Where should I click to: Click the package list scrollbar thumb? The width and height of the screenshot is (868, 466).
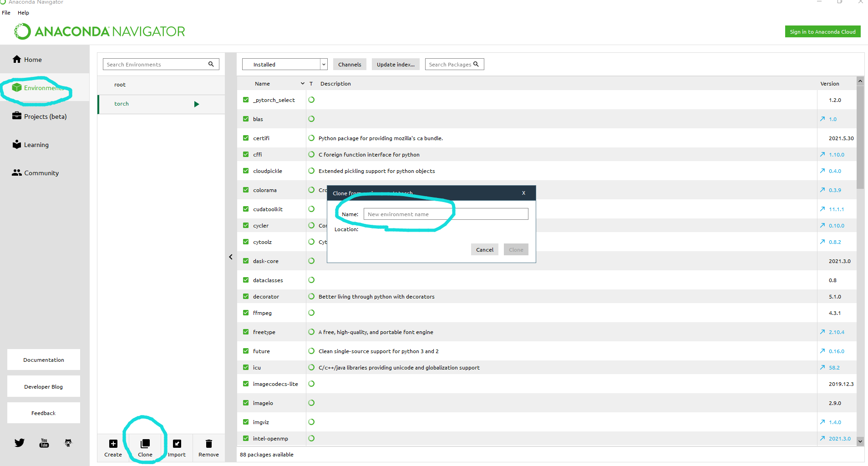click(x=860, y=137)
